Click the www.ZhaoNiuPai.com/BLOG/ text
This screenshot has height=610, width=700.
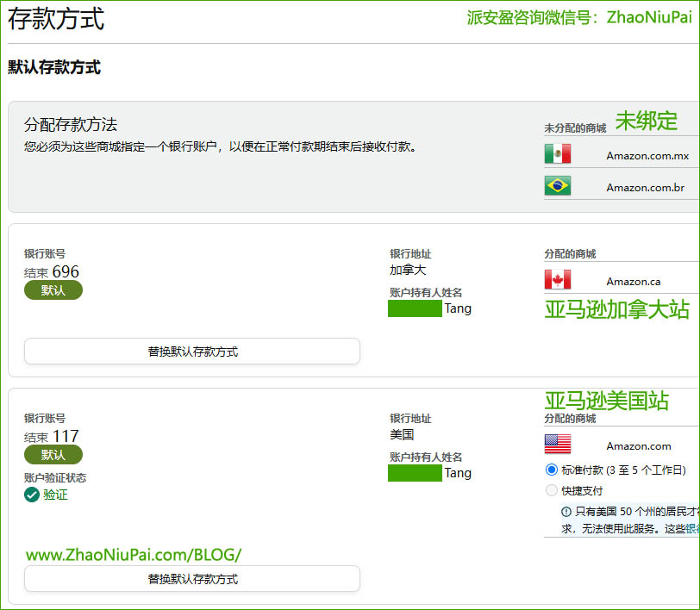[x=134, y=555]
